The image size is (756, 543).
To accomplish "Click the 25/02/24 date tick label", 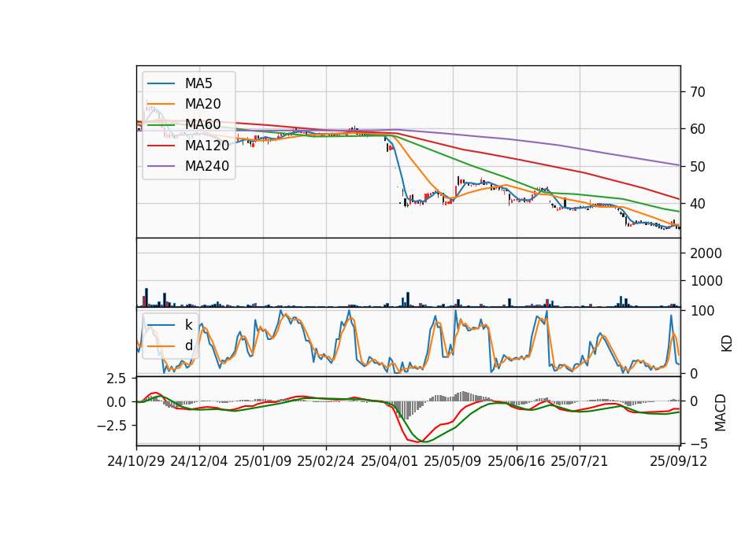I will click(x=326, y=461).
